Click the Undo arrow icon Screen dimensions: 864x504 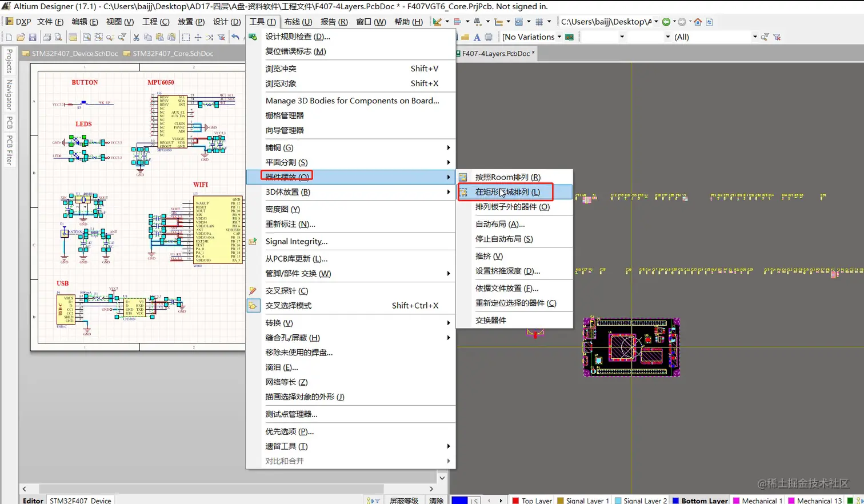[x=235, y=37]
